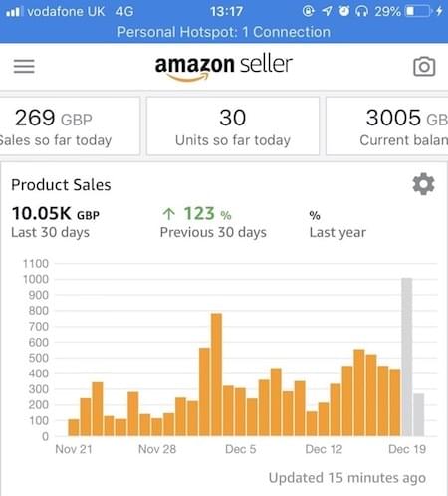
Task: Open the Units so far today card
Action: pos(233,125)
